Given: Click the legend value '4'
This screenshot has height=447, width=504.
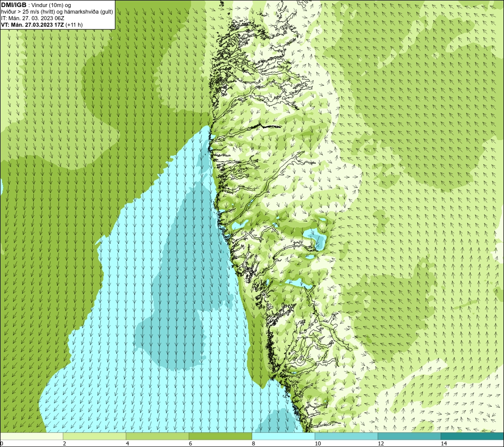Looking at the screenshot, I should coord(128,443).
